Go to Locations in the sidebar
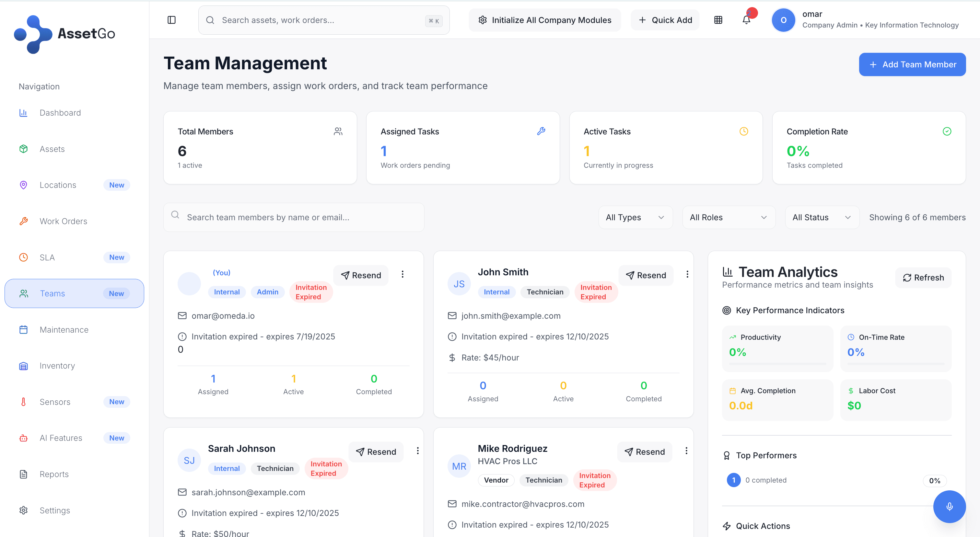 [x=74, y=185]
